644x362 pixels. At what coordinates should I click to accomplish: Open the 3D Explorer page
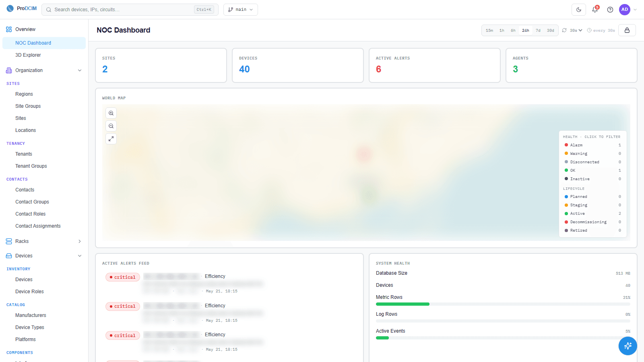pyautogui.click(x=44, y=55)
